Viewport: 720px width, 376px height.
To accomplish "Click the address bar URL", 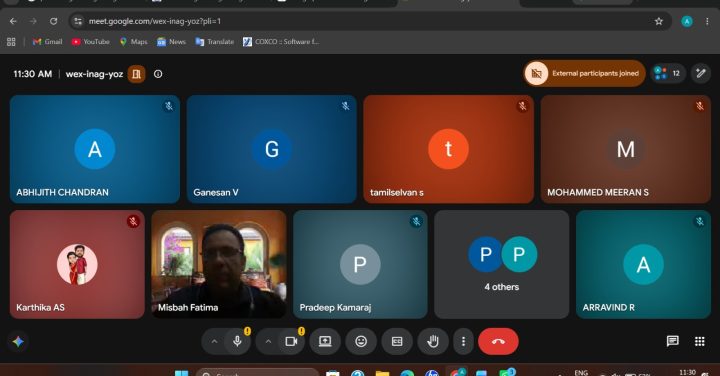I will click(155, 21).
